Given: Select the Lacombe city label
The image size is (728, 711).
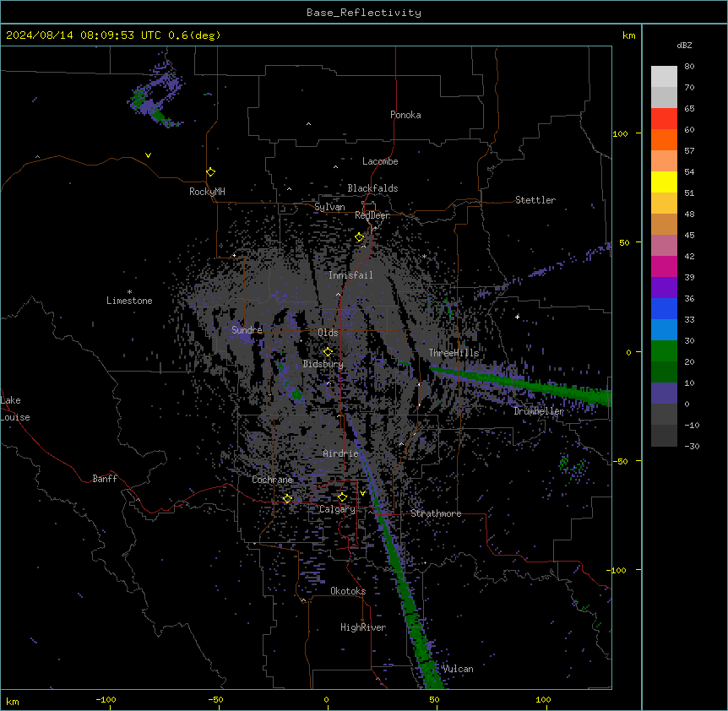Looking at the screenshot, I should pos(380,161).
